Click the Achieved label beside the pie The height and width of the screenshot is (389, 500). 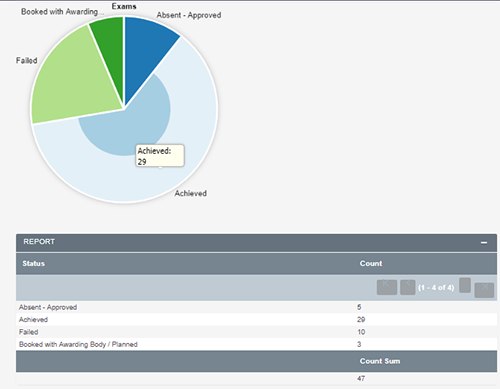191,193
